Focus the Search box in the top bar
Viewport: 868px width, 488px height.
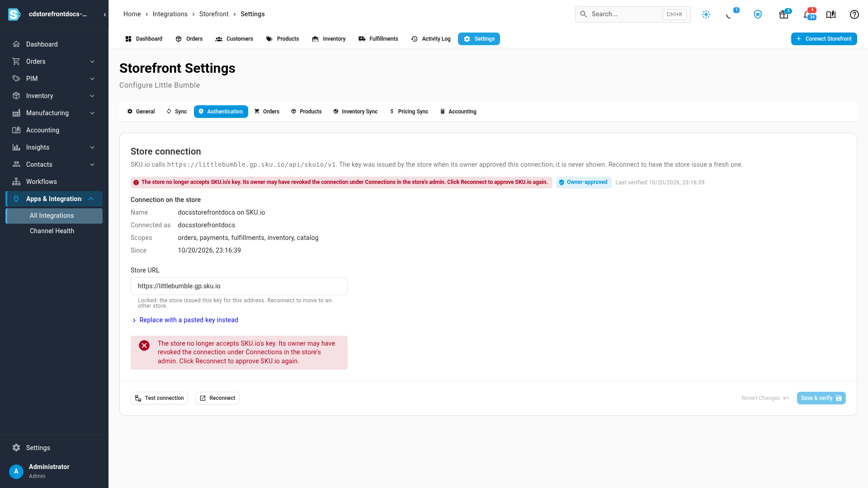[632, 14]
